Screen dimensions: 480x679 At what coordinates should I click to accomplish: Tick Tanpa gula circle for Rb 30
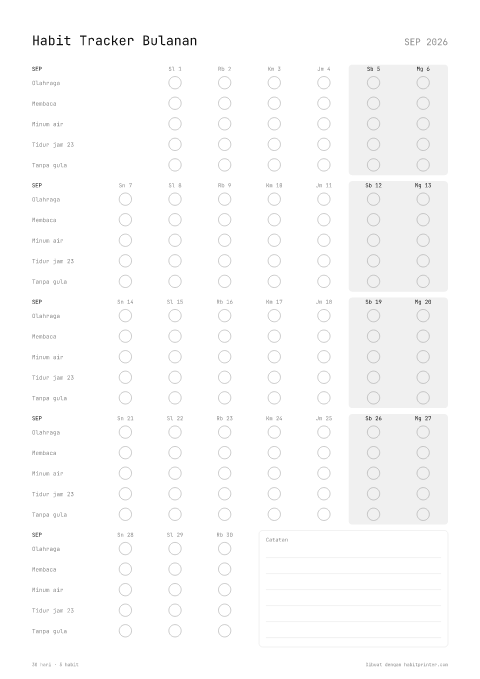tap(224, 631)
